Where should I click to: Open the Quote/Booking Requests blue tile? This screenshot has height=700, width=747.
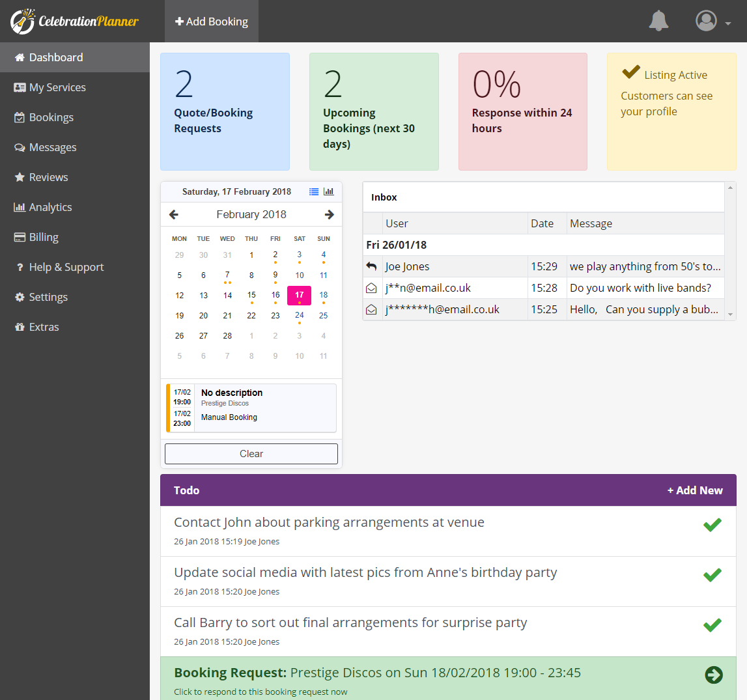pyautogui.click(x=225, y=111)
